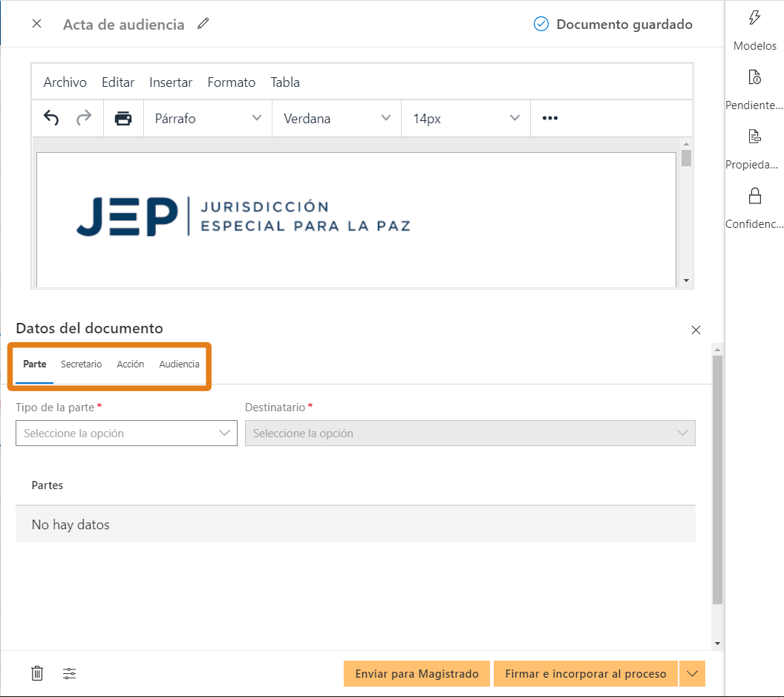Close the Datos del documento panel
The image size is (784, 697).
click(696, 330)
